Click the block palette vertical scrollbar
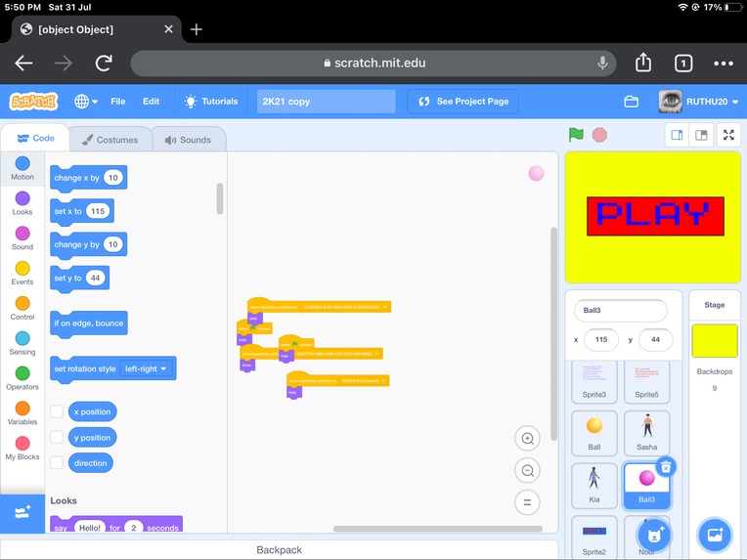The image size is (747, 560). pos(220,198)
